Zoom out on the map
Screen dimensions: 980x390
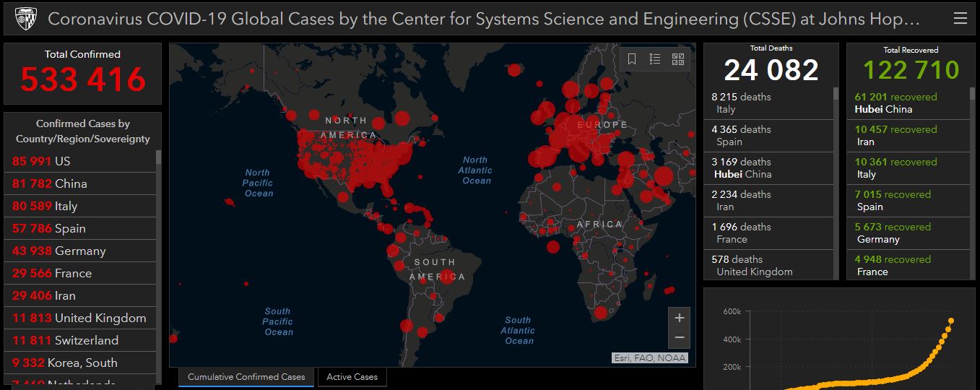tap(680, 338)
